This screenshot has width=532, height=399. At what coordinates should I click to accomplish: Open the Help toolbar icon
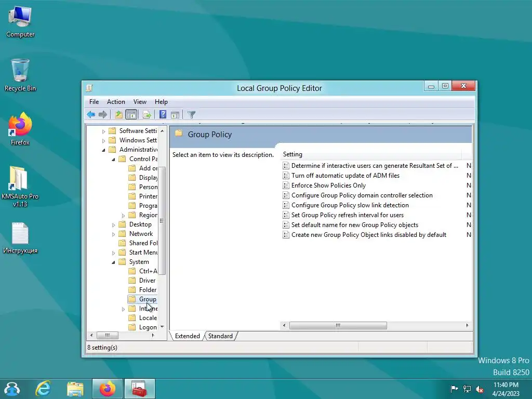pyautogui.click(x=163, y=115)
